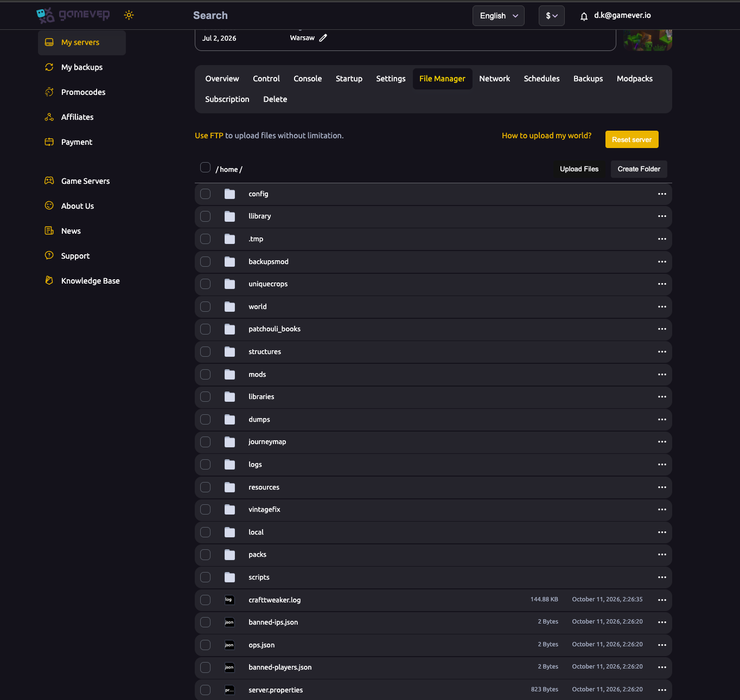This screenshot has width=740, height=700.
Task: Tick the select-all checkbox beside /home/
Action: [205, 167]
